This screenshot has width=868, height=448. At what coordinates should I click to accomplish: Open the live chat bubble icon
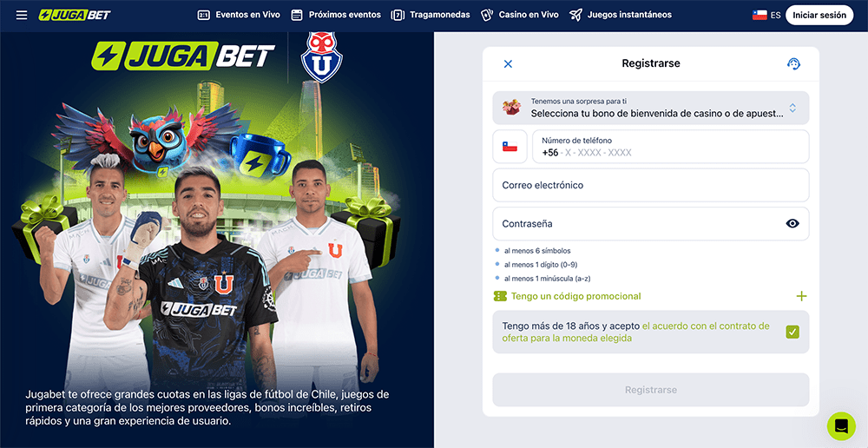tap(841, 426)
